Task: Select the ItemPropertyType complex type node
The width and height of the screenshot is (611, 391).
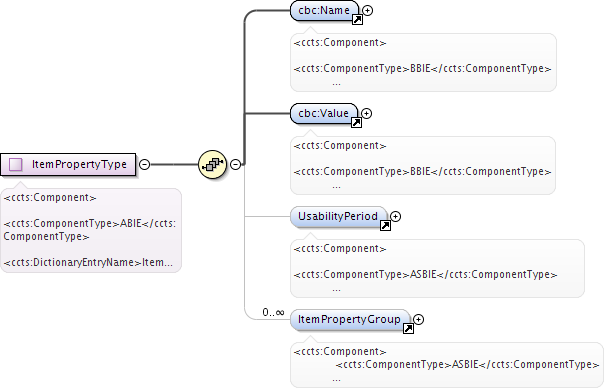Action: 68,165
